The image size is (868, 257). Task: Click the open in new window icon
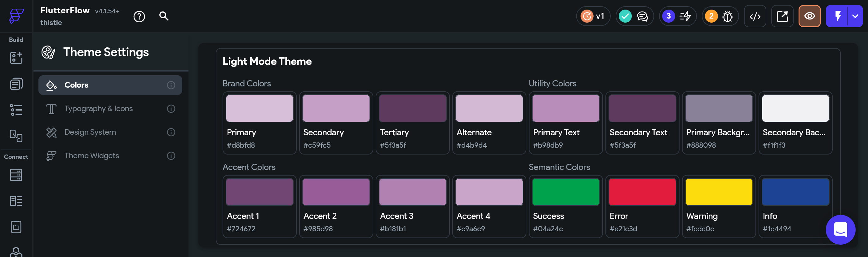click(x=782, y=16)
